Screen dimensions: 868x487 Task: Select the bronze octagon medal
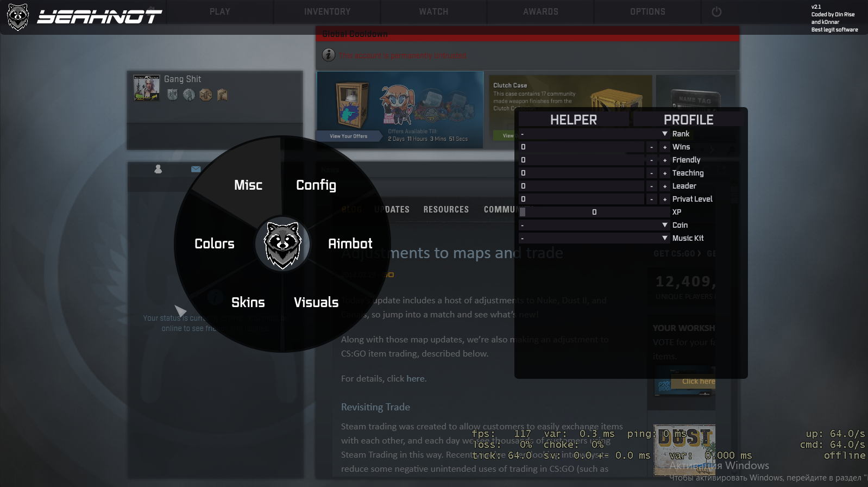click(206, 95)
